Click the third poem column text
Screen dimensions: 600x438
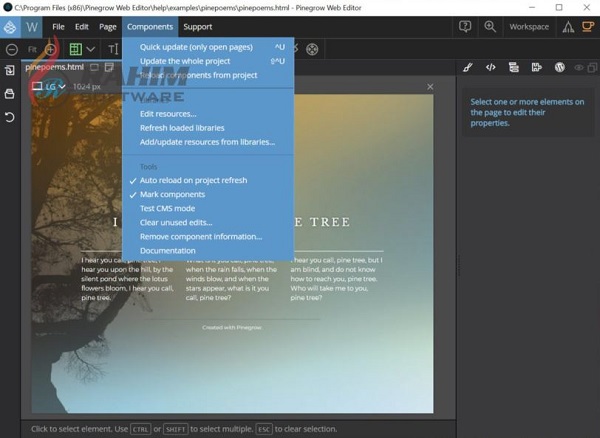tap(336, 279)
